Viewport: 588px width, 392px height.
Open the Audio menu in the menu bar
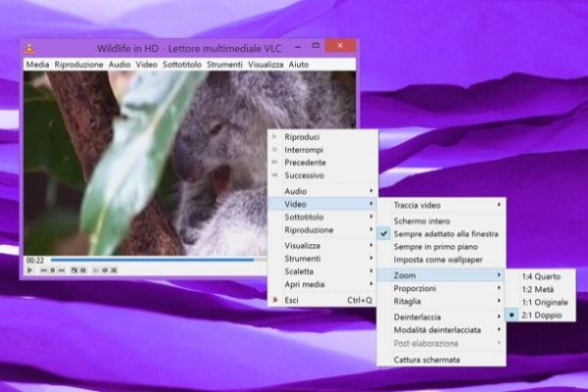(120, 65)
